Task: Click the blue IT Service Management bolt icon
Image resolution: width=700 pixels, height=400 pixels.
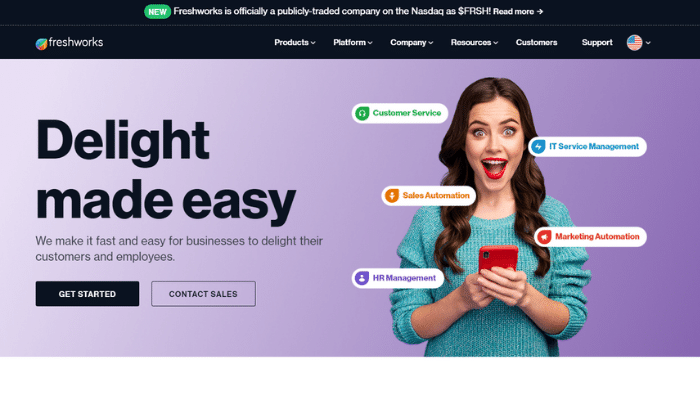Action: [x=538, y=146]
